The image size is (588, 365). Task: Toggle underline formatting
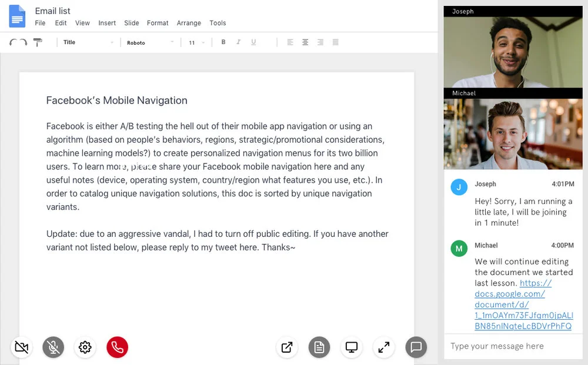pos(253,42)
